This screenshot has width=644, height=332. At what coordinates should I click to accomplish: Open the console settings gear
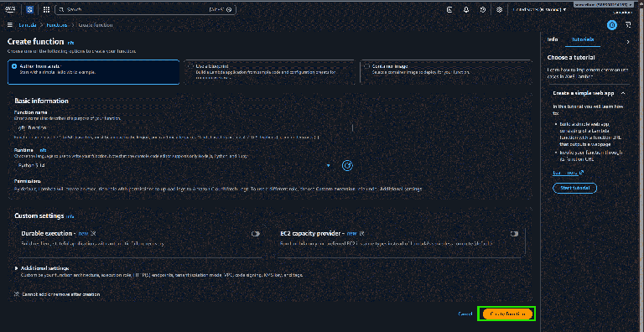(500, 9)
